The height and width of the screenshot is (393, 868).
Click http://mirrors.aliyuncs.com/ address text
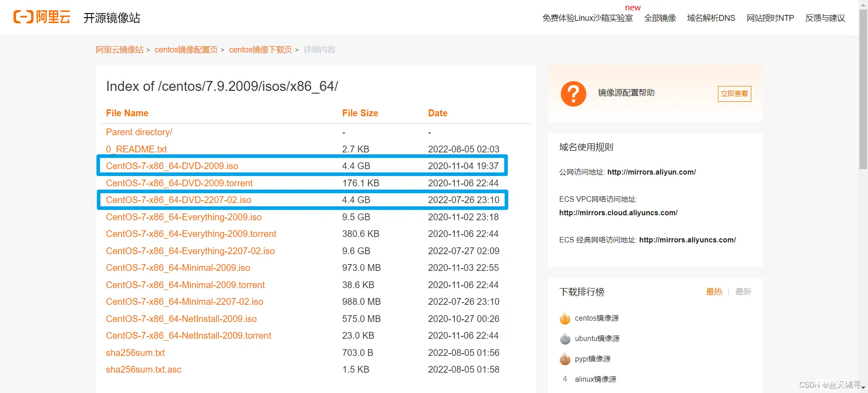click(x=687, y=240)
